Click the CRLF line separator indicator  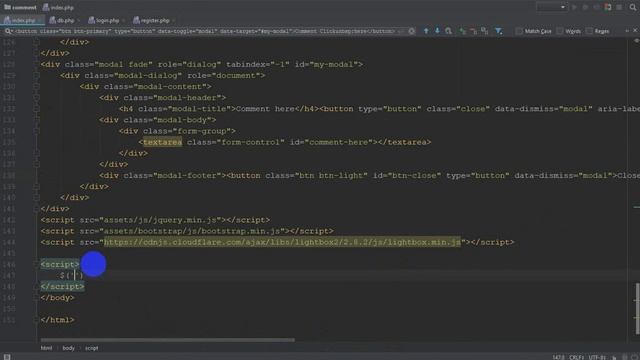pyautogui.click(x=576, y=357)
